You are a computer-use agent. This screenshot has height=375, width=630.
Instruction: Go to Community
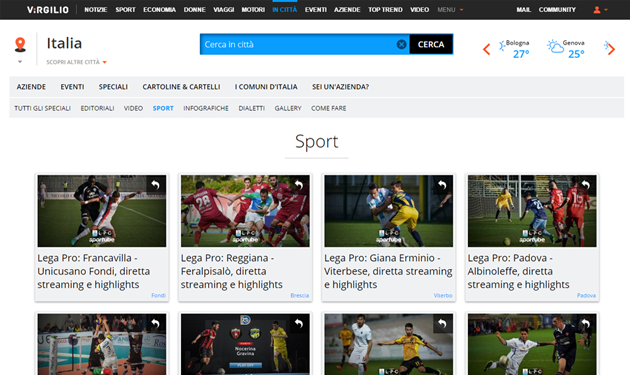557,10
